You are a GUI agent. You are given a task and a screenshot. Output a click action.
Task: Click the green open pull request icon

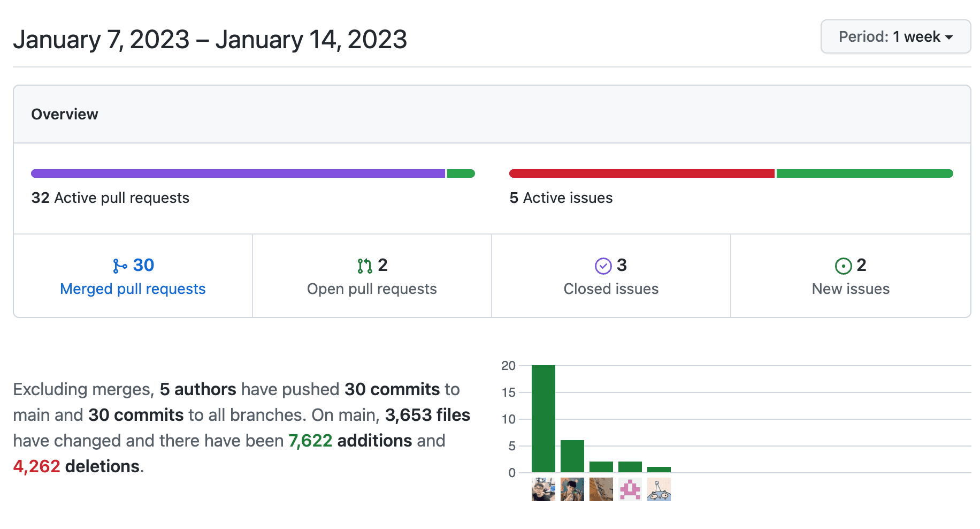pyautogui.click(x=364, y=266)
